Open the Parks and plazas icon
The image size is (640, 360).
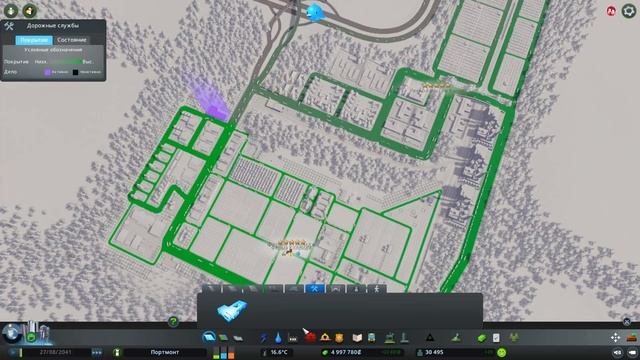[390, 338]
